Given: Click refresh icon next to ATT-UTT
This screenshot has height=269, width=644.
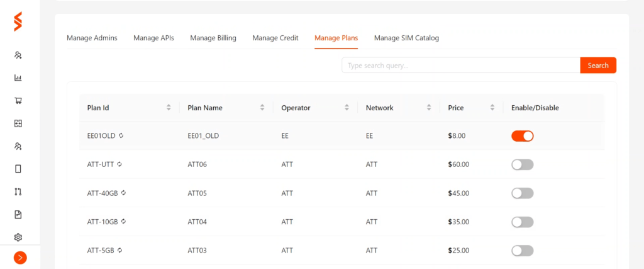Looking at the screenshot, I should pyautogui.click(x=119, y=164).
